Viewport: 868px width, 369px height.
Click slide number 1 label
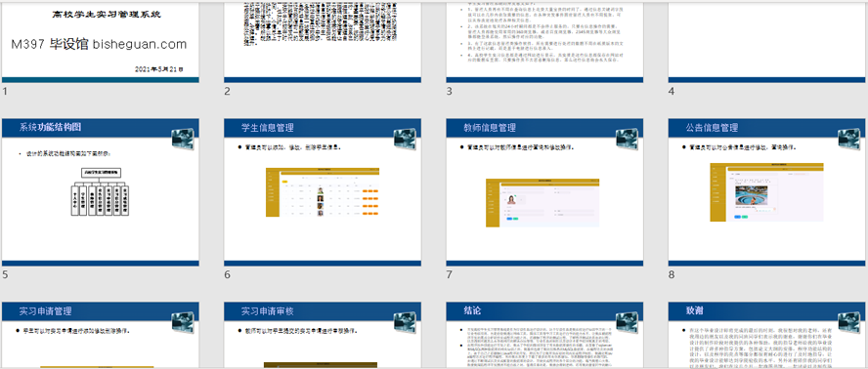tap(5, 92)
